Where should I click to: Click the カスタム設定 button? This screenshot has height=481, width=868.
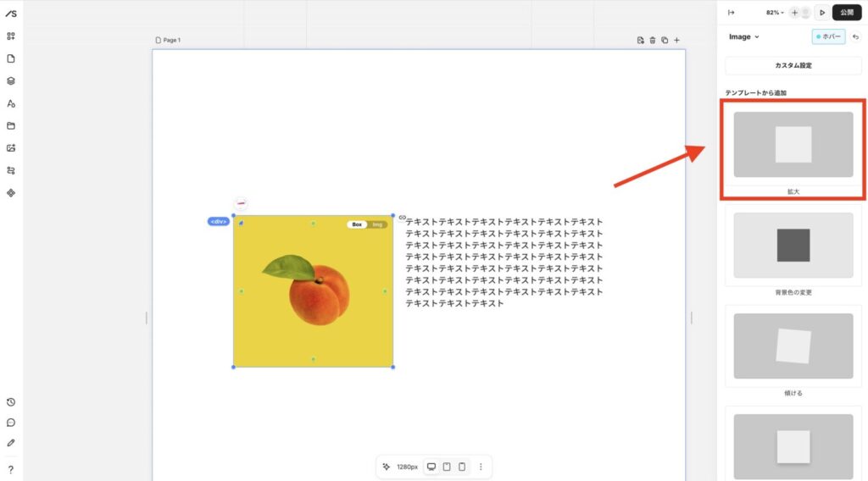[793, 66]
